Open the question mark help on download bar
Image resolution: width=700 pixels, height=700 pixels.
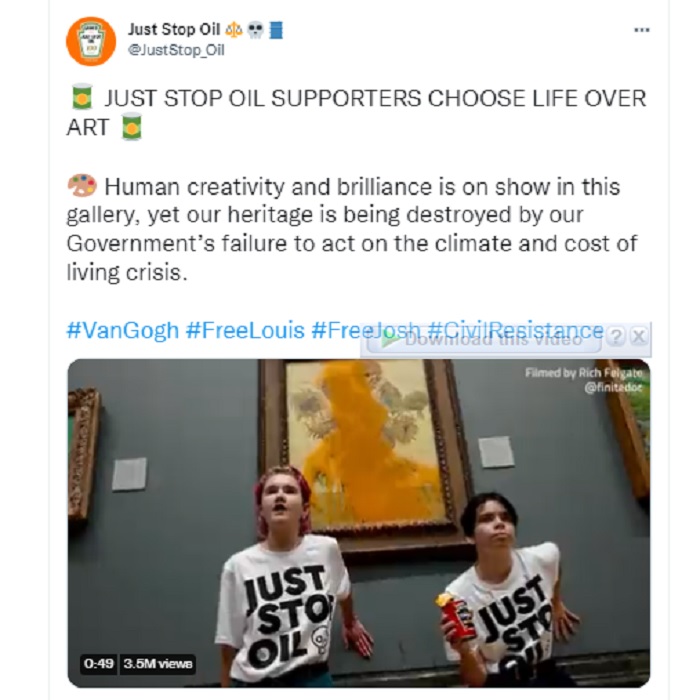[x=616, y=337]
